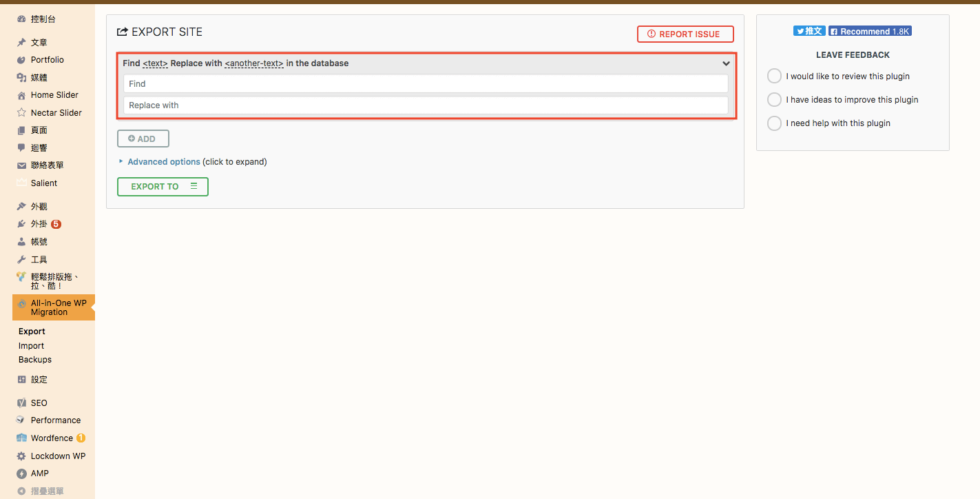
Task: Click the page builder icon beside 輕鬆排版拖
Action: point(21,277)
